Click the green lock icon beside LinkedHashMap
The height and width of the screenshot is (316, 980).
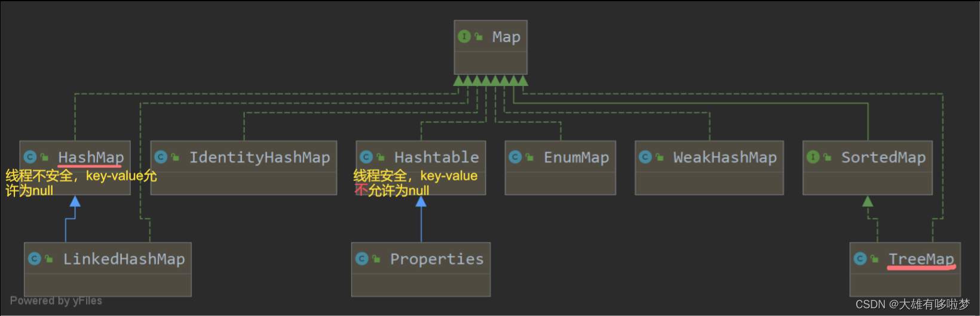(x=49, y=259)
